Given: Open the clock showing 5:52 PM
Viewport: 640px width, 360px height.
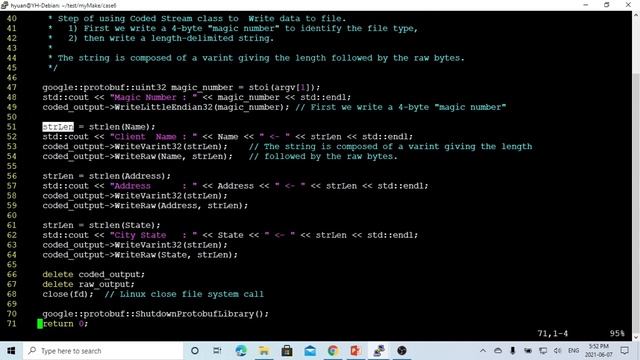Looking at the screenshot, I should tap(598, 351).
